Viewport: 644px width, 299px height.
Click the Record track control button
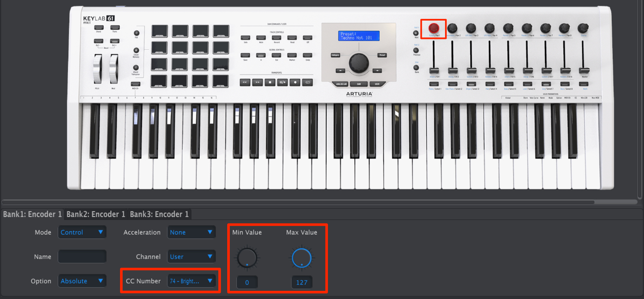coord(277,38)
